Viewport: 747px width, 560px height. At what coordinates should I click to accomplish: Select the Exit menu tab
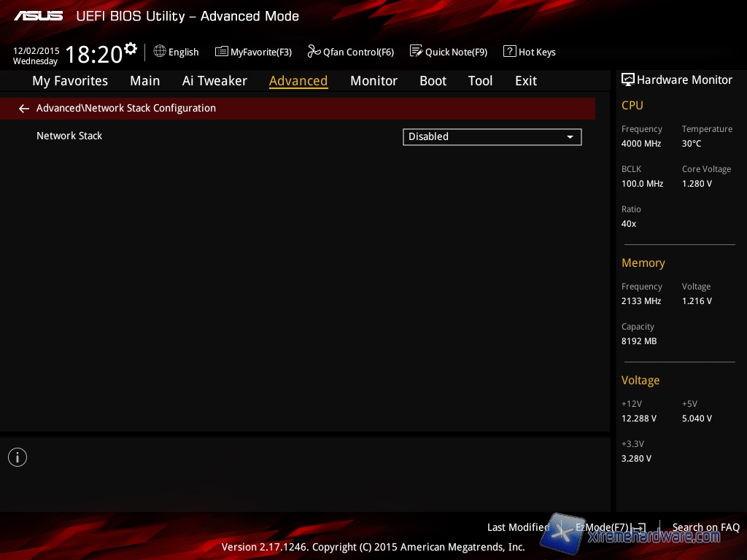coord(525,81)
